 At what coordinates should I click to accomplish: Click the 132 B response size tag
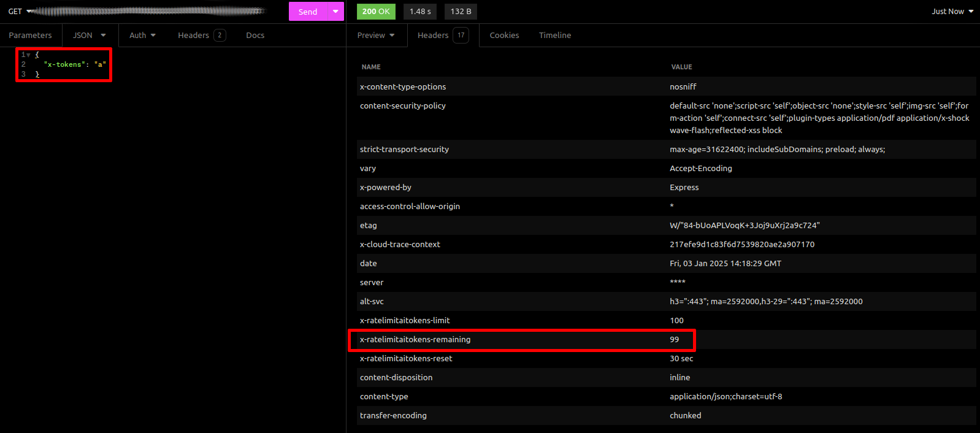click(x=461, y=12)
